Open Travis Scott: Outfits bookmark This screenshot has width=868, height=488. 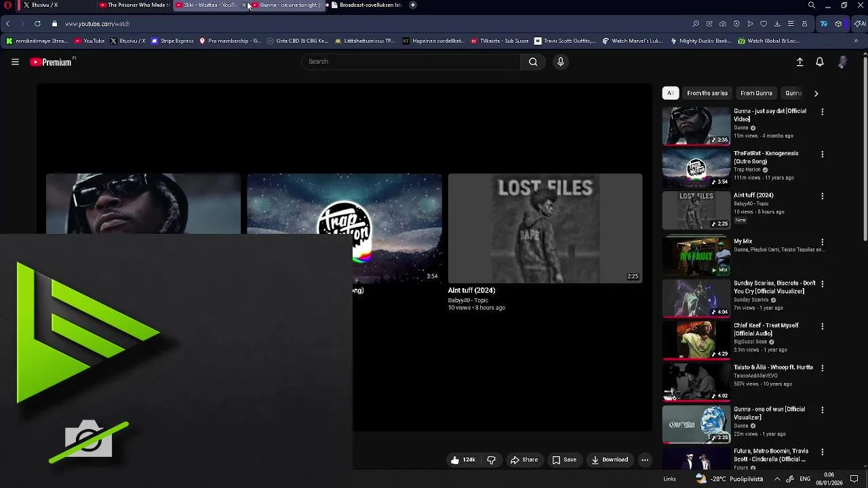[x=565, y=41]
